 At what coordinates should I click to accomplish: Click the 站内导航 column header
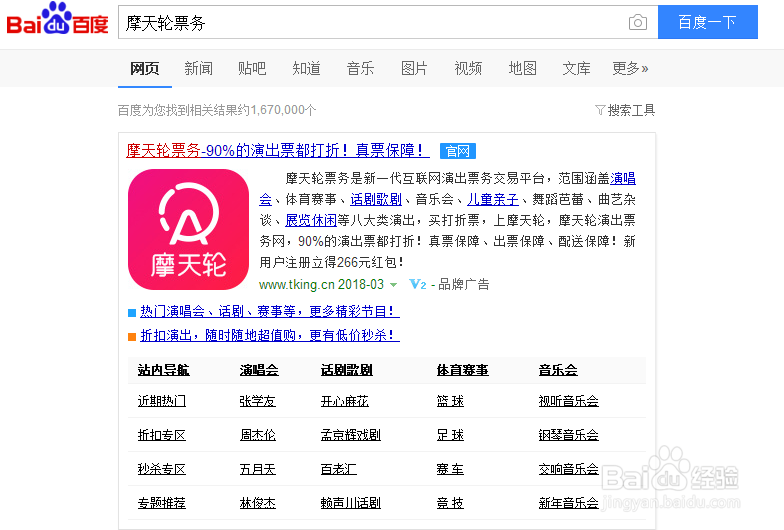[x=164, y=370]
